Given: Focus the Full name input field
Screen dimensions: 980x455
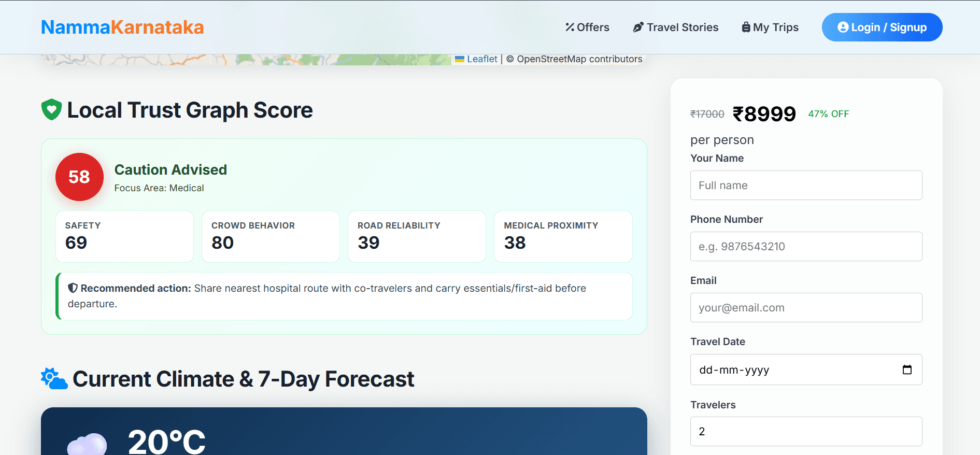Looking at the screenshot, I should [x=806, y=185].
